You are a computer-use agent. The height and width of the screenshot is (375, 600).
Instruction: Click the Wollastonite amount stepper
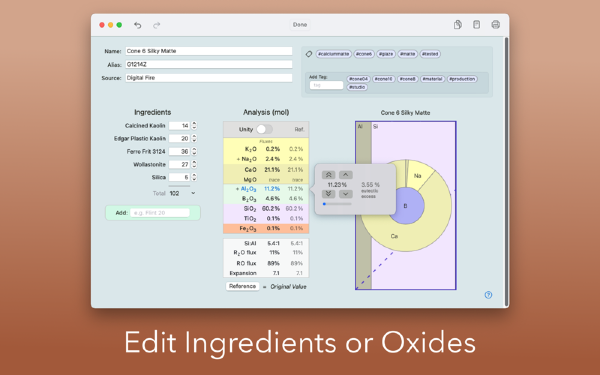tap(194, 164)
